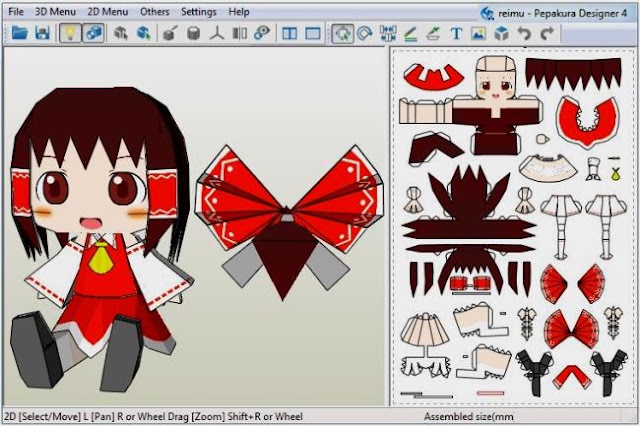Screen dimensions: 640x426
Task: Open the 3D Menu
Action: click(x=55, y=12)
